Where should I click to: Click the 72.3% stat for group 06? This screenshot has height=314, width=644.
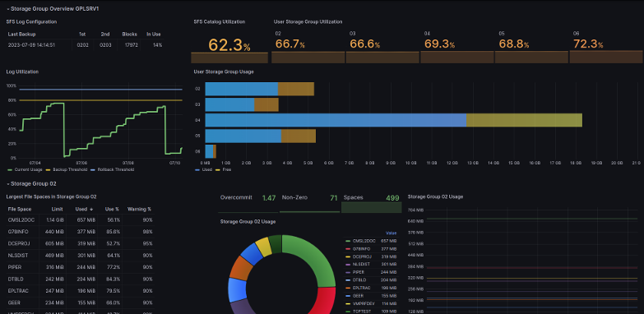[x=588, y=44]
